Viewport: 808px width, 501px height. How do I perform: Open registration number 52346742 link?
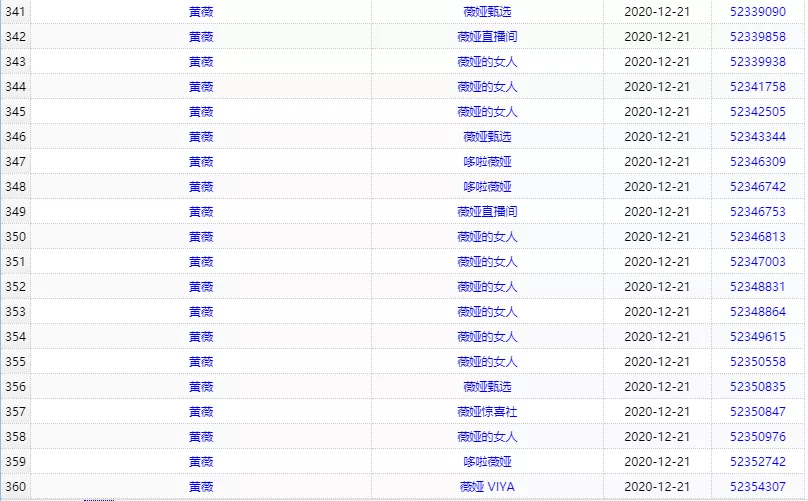(x=758, y=187)
